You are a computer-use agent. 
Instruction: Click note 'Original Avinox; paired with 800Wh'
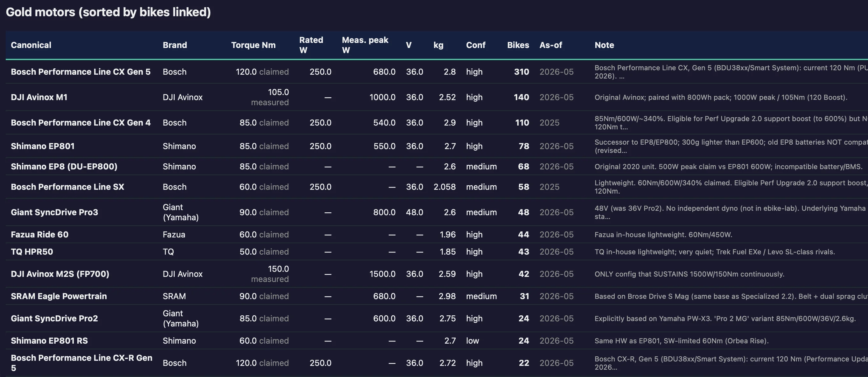click(x=721, y=97)
